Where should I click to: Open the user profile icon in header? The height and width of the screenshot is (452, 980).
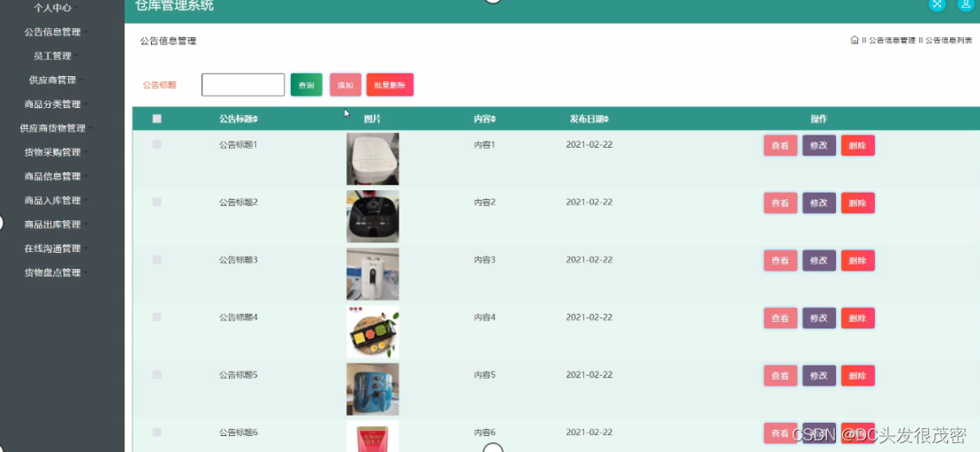coord(966,4)
